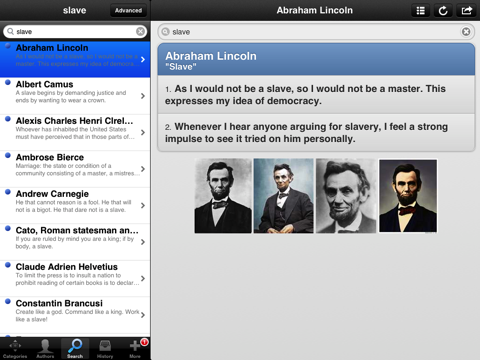Open the More tab with badge
This screenshot has height=360, width=480.
coord(136,349)
